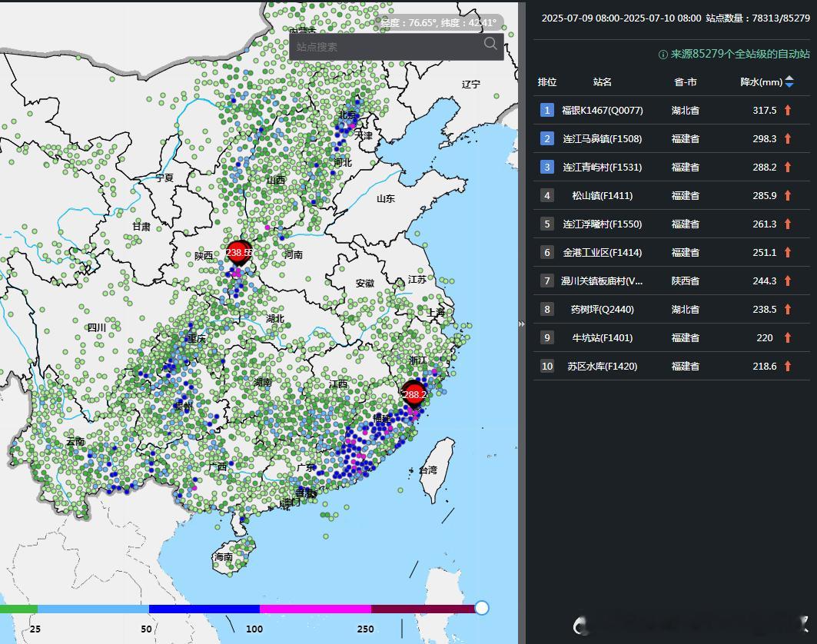
Task: Click the rank 7 badge
Action: coord(547,281)
